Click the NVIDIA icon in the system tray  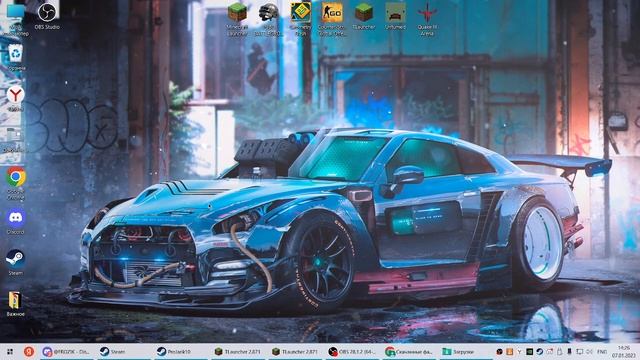pos(529,351)
